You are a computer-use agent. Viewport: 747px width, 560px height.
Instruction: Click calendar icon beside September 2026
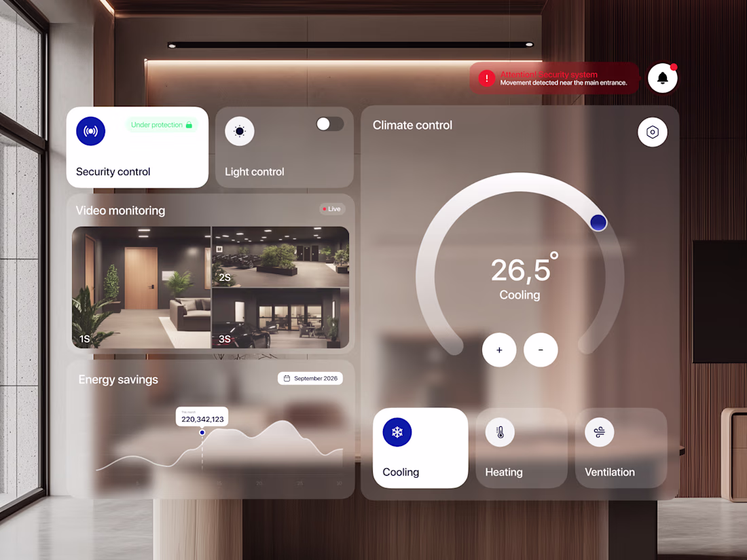(287, 378)
